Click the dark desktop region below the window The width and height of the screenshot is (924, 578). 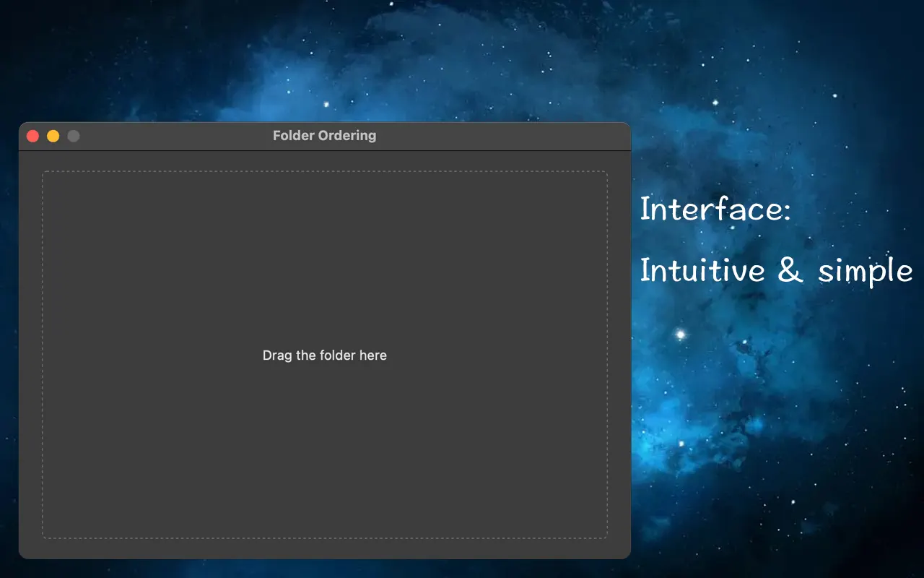tap(325, 571)
